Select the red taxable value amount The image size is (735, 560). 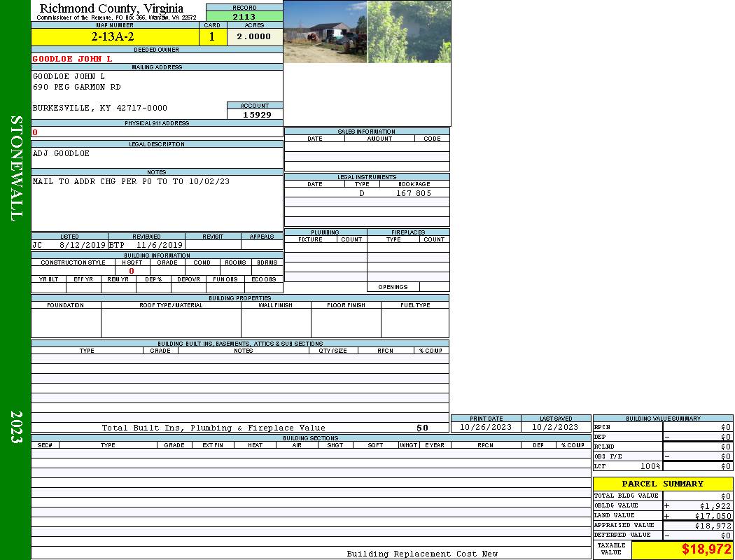pos(706,549)
